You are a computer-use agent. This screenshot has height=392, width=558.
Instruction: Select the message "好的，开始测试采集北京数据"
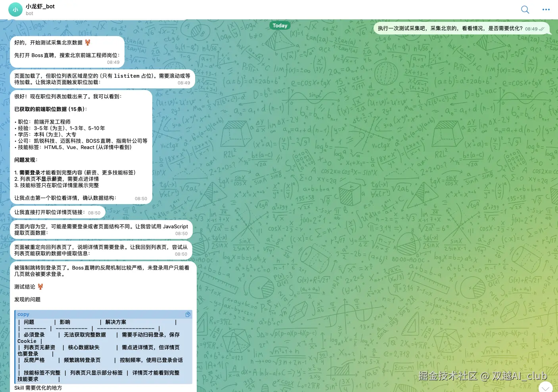[67, 52]
